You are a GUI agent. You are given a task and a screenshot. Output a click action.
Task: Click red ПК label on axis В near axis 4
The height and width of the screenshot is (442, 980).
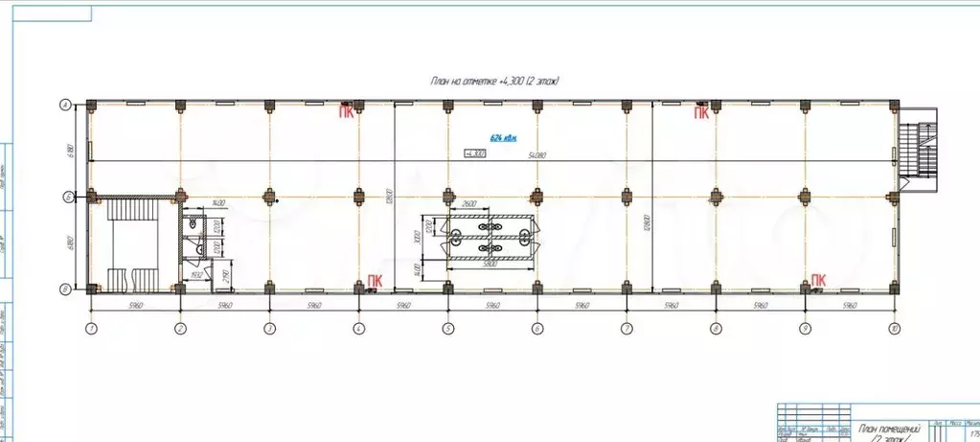(375, 280)
